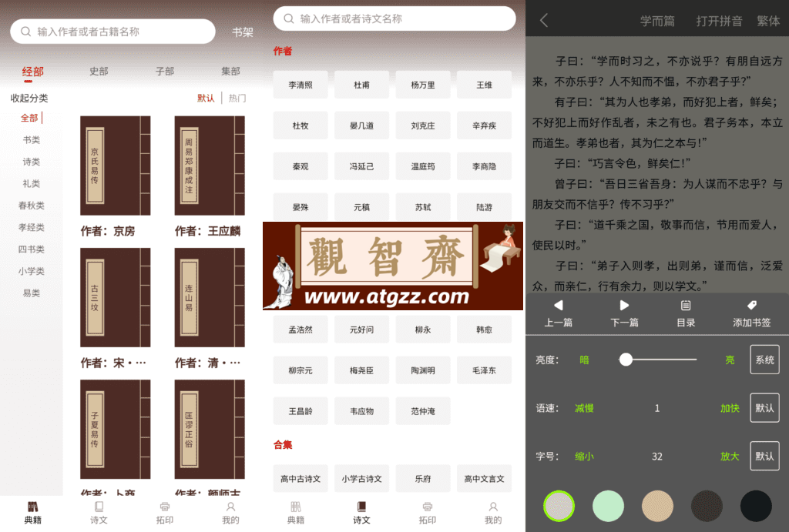Open the 书架 bookshelf link

coord(243,32)
